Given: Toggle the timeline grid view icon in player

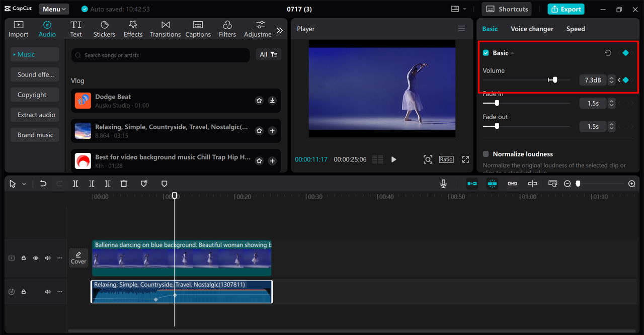Looking at the screenshot, I should coord(377,159).
